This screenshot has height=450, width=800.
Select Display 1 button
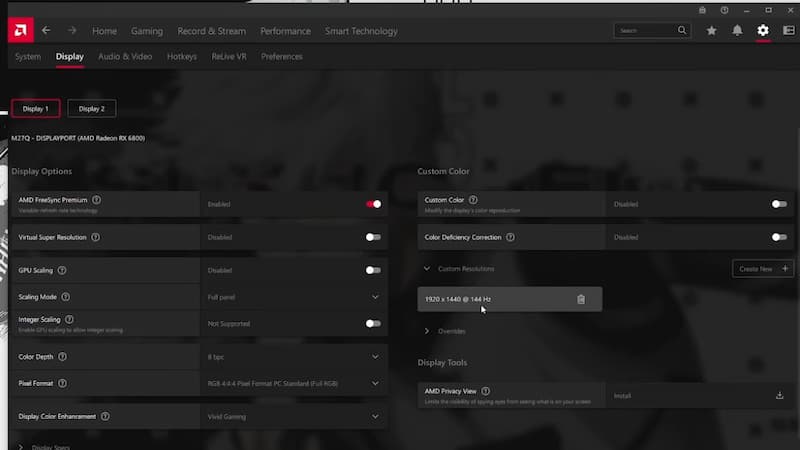tap(36, 109)
